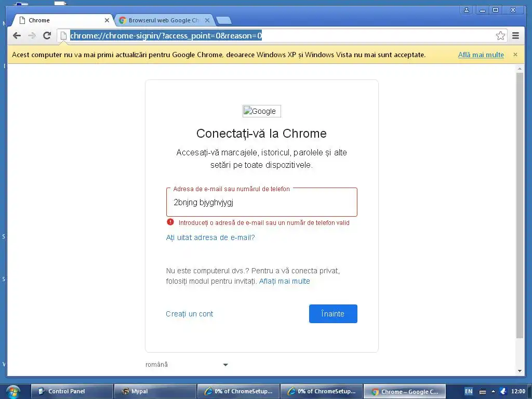Open the română language dropdown

(187, 365)
